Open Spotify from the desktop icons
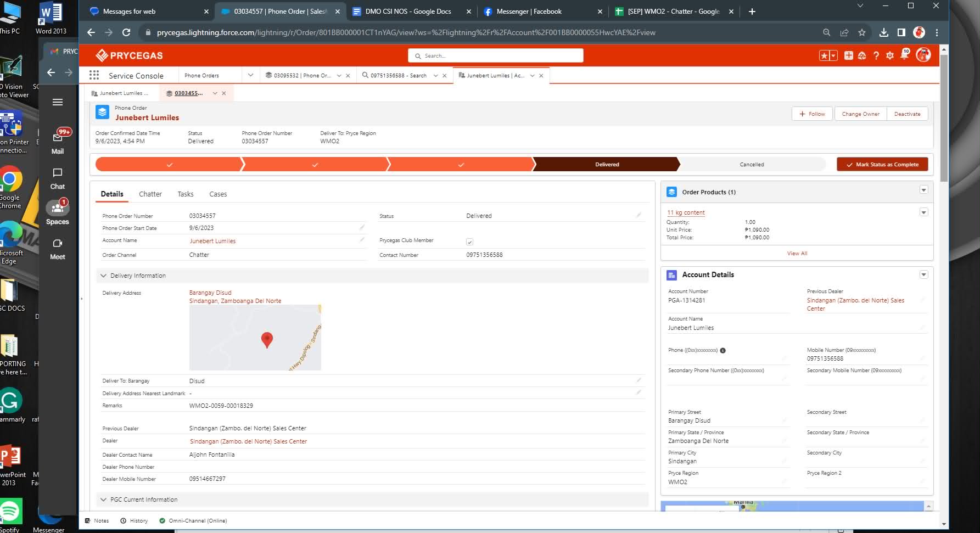 (x=11, y=515)
